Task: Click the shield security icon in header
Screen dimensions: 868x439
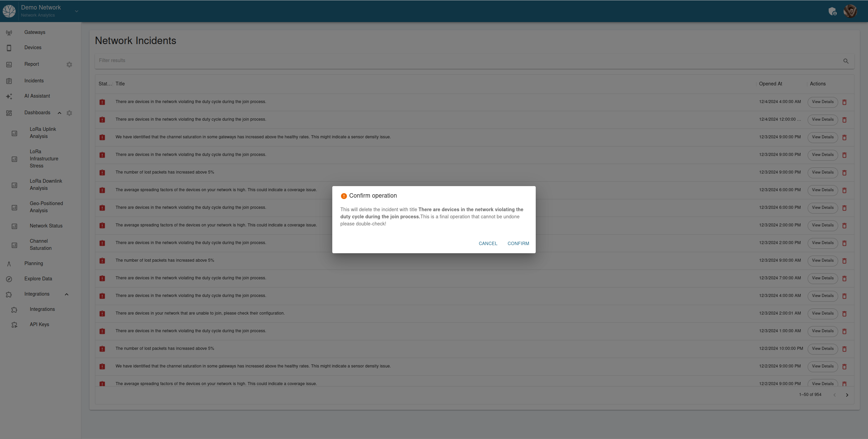Action: click(x=832, y=12)
